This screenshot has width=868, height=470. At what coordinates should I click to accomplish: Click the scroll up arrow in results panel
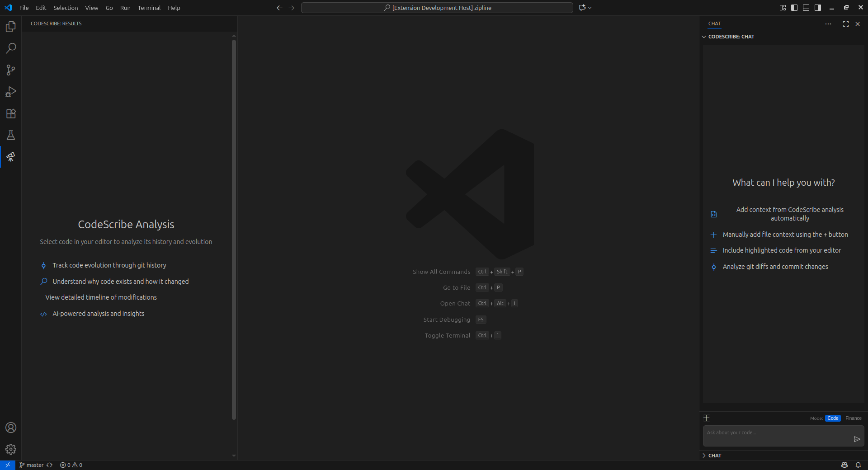click(x=234, y=35)
